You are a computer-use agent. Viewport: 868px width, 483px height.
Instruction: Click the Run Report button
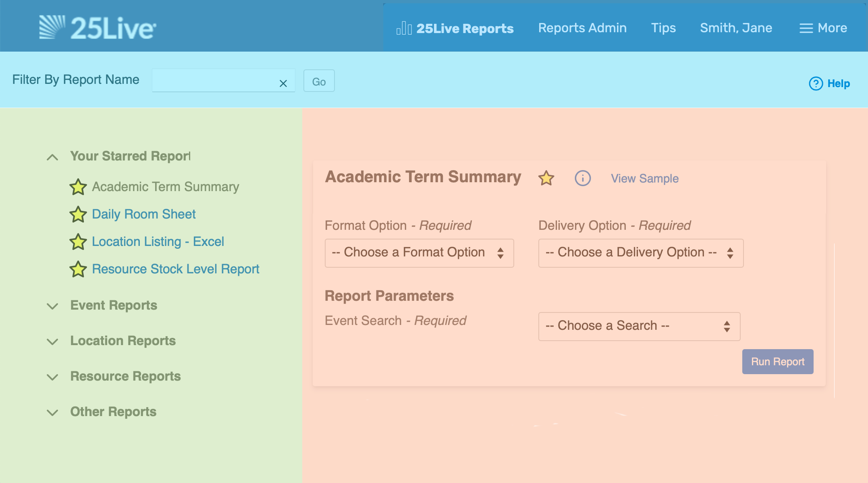777,361
